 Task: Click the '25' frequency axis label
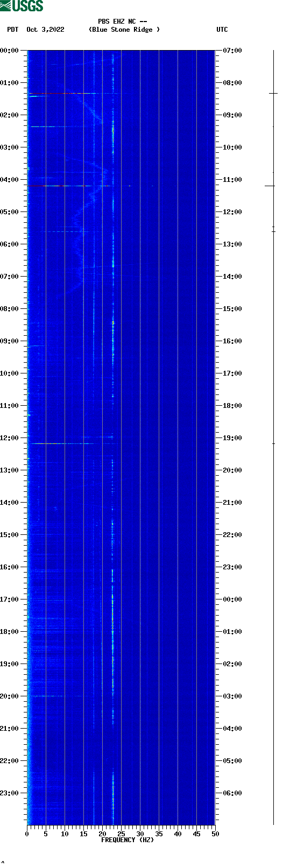click(x=121, y=834)
